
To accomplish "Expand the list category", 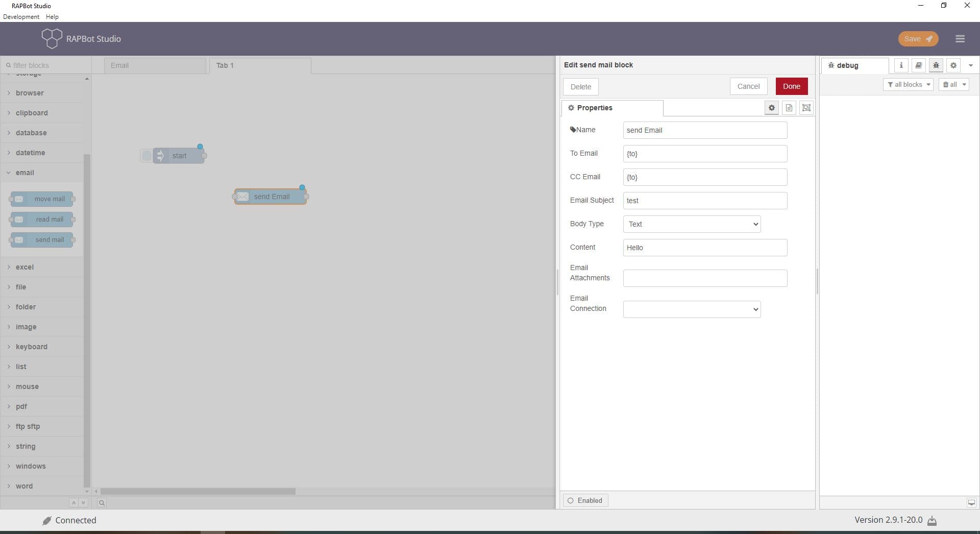I will click(x=41, y=367).
